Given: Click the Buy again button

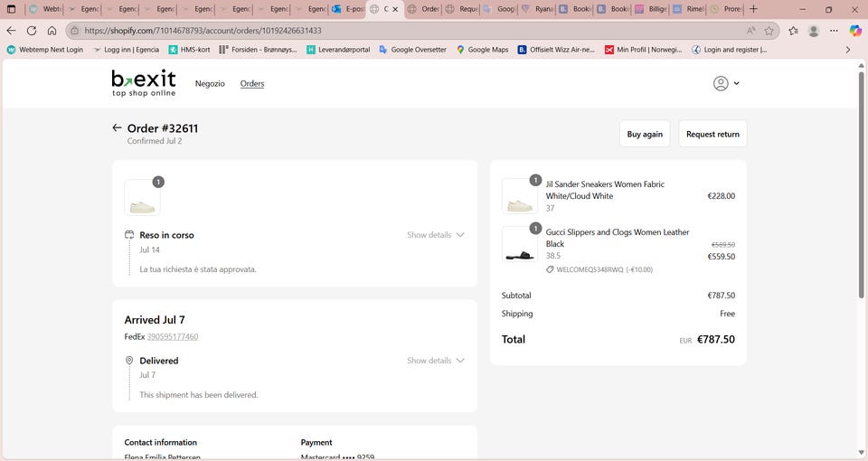Looking at the screenshot, I should pos(645,134).
